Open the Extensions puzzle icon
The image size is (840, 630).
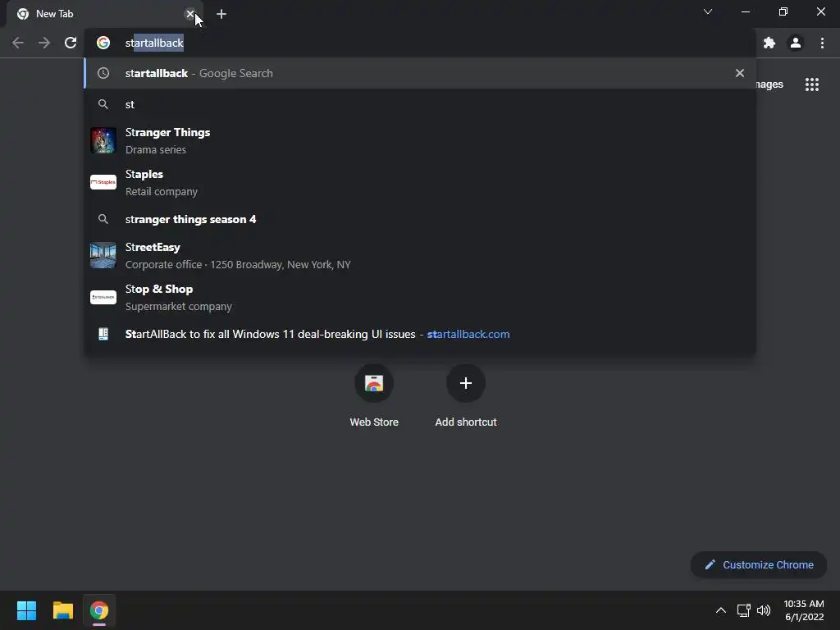click(769, 43)
